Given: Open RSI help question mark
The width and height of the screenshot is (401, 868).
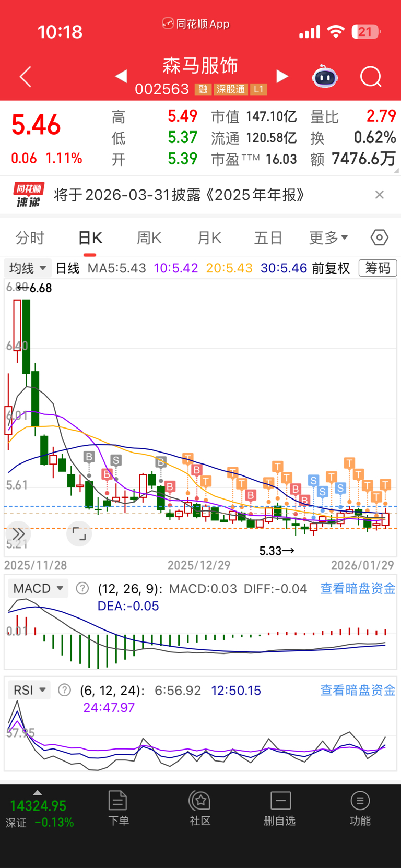Looking at the screenshot, I should [64, 691].
